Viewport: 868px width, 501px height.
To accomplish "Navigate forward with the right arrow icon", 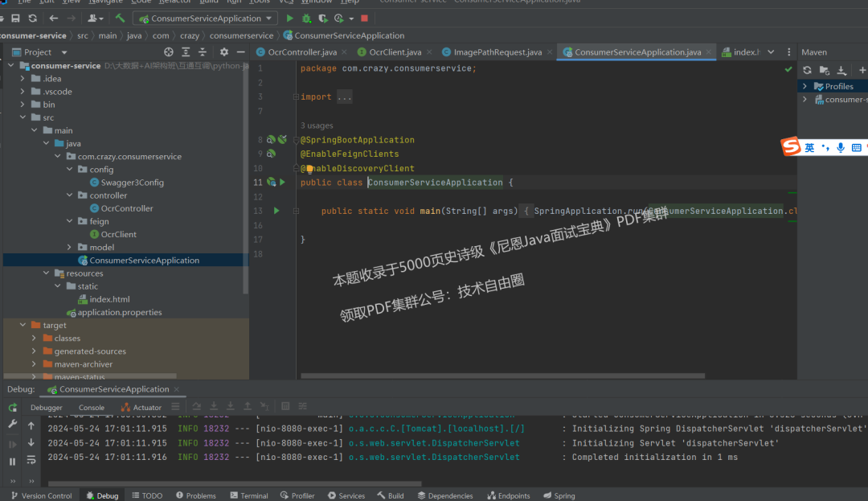I will [72, 18].
